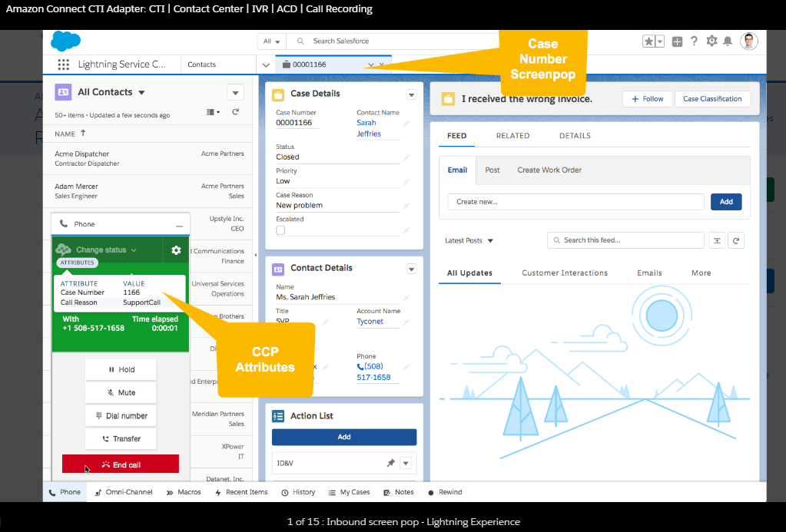This screenshot has width=786, height=532.
Task: Click the Salesforce cloud logo
Action: click(65, 41)
